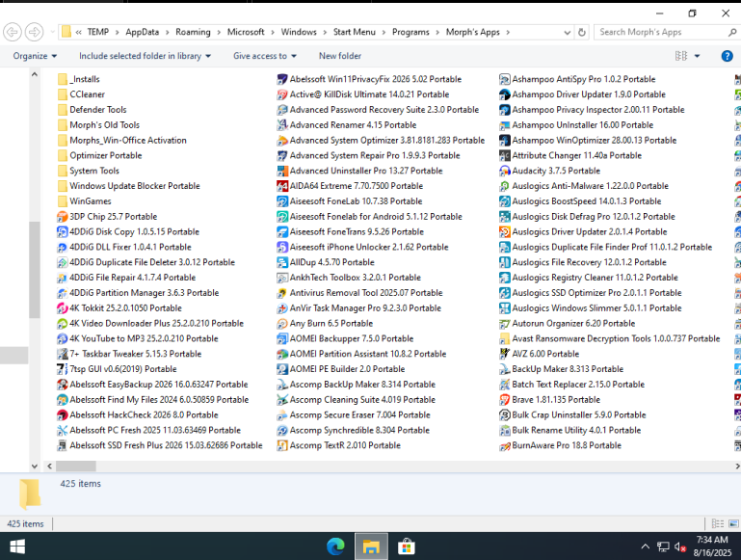Image resolution: width=741 pixels, height=560 pixels.
Task: Click the AllDup 4.5.70 Portable icon
Action: point(282,262)
